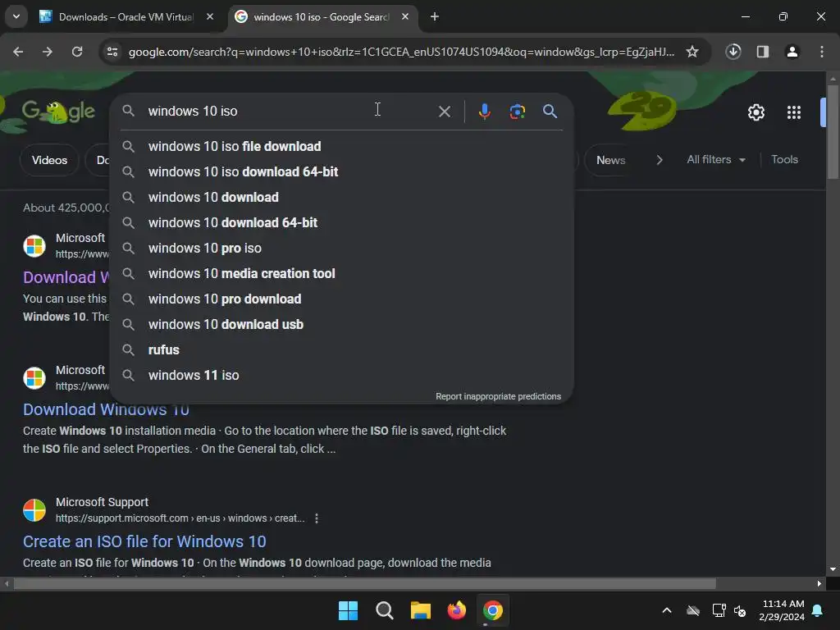Open File Explorer from taskbar
Image resolution: width=840 pixels, height=630 pixels.
(x=421, y=610)
